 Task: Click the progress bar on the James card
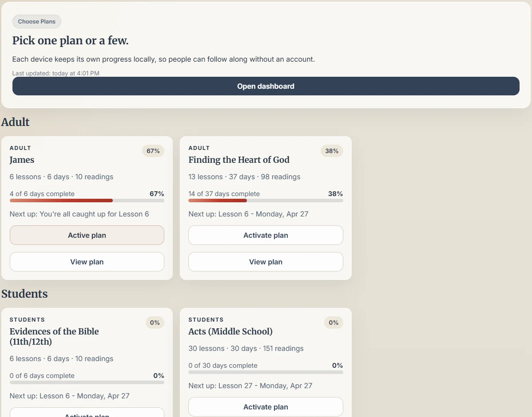(x=87, y=201)
